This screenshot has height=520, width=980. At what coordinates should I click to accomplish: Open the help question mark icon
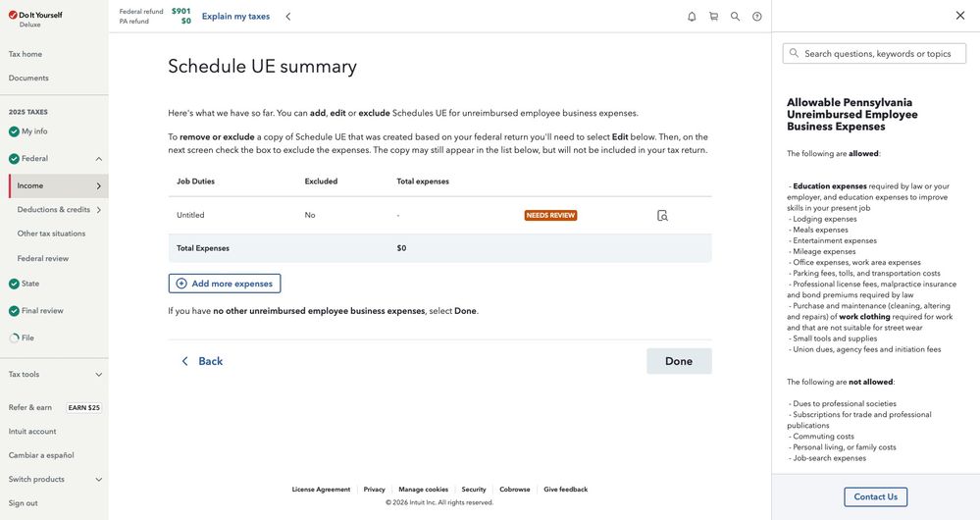pos(757,17)
